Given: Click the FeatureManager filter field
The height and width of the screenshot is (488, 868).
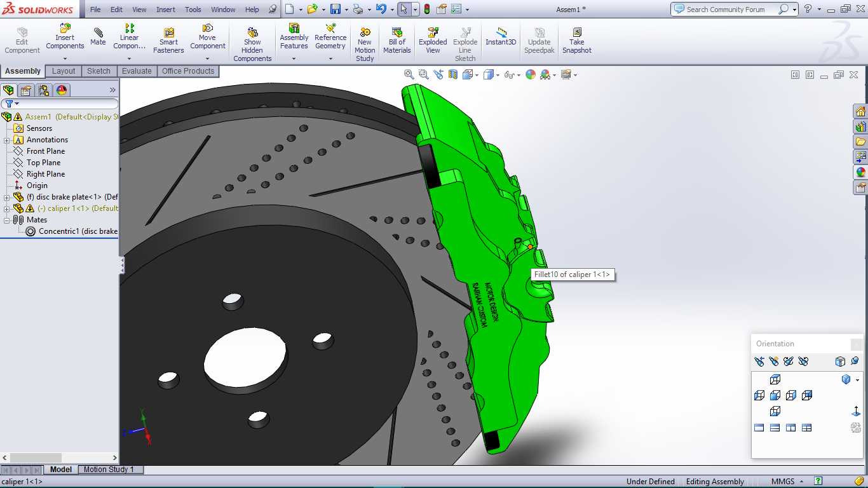Looking at the screenshot, I should point(60,104).
